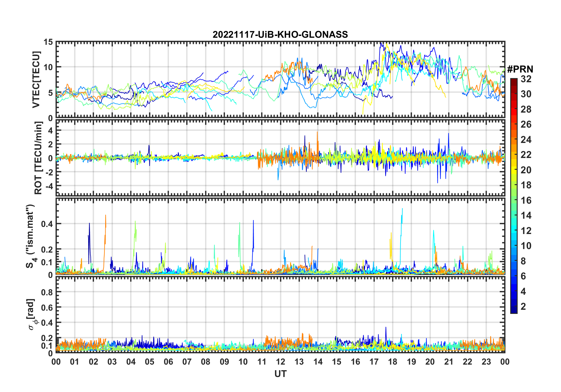This screenshot has width=561, height=392.
Task: Click x-axis hour tick 13
Action: click(x=299, y=362)
